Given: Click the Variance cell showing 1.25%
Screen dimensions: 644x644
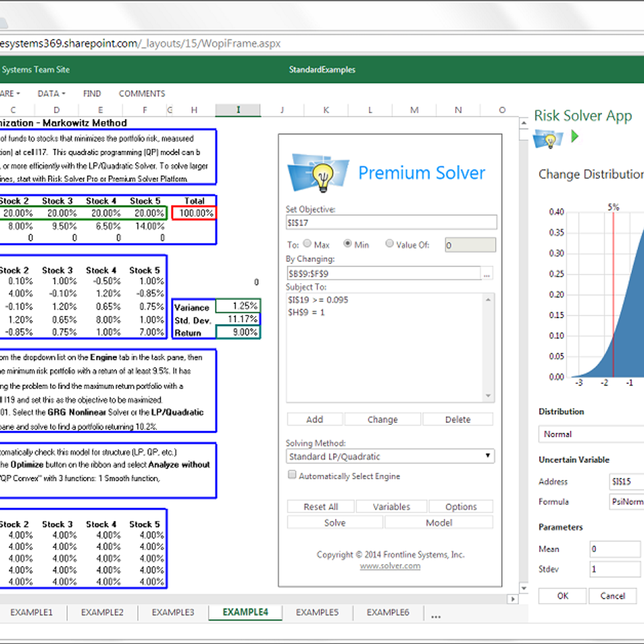Looking at the screenshot, I should (238, 306).
